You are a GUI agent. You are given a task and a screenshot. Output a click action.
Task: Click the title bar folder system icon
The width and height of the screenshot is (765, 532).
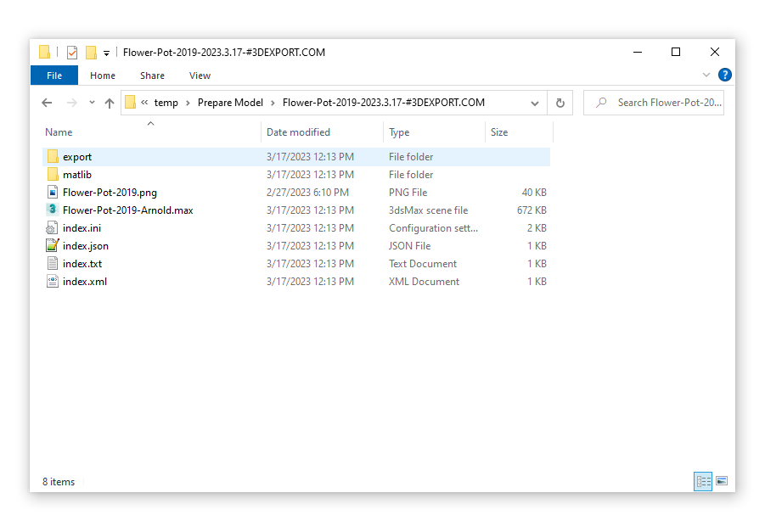[x=44, y=52]
